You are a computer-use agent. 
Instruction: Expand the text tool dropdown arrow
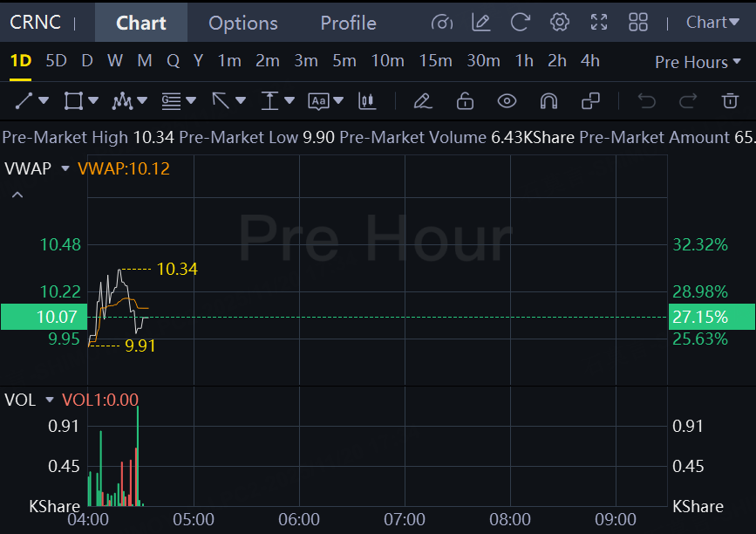click(338, 101)
